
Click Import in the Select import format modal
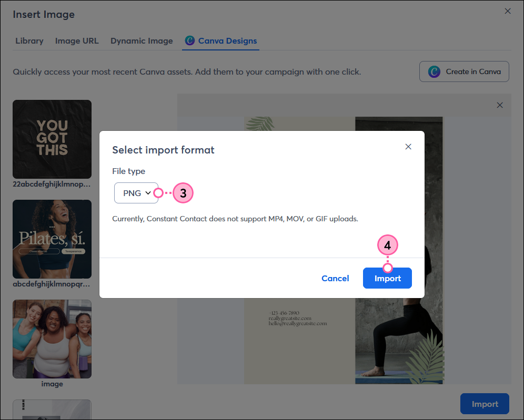click(x=387, y=278)
